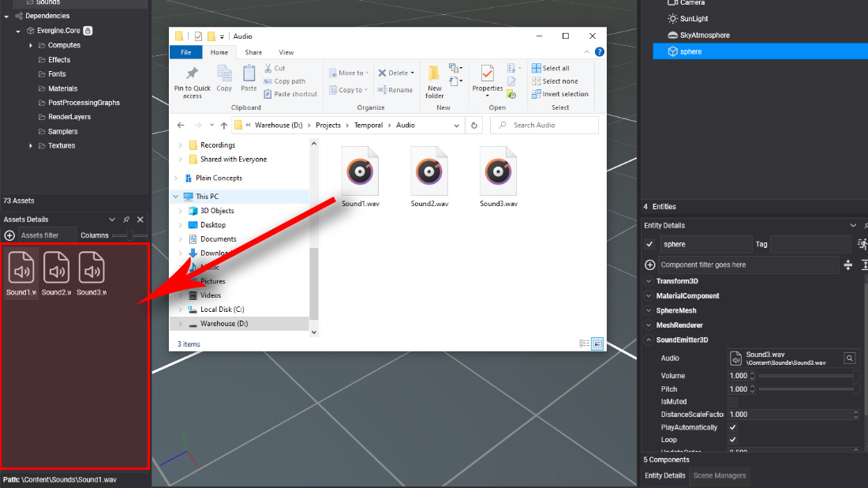Pin the Assets Details panel
868x488 pixels.
coord(126,220)
